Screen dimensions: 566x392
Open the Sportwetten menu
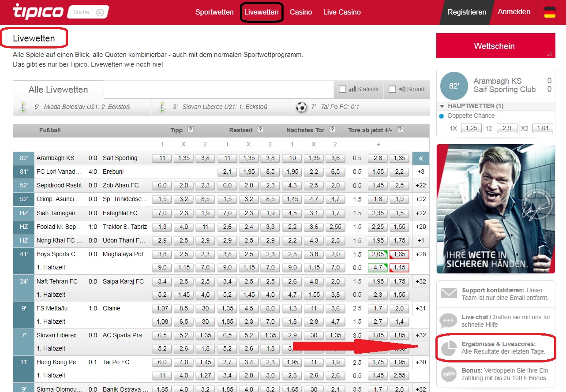click(214, 12)
